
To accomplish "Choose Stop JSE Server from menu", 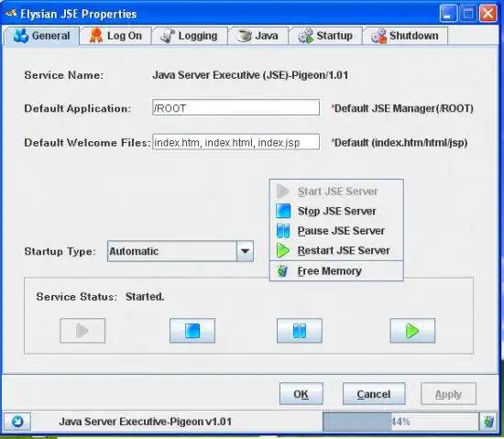I will click(x=336, y=211).
